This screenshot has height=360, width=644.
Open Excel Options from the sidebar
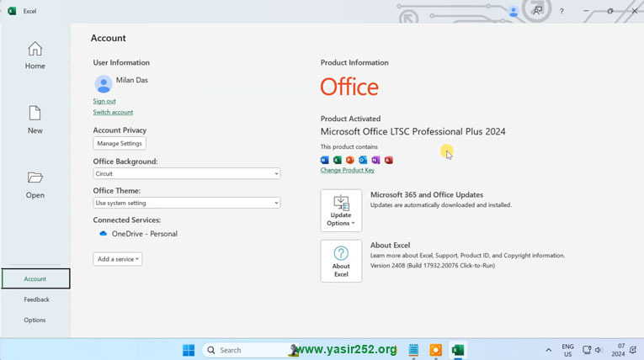point(35,320)
